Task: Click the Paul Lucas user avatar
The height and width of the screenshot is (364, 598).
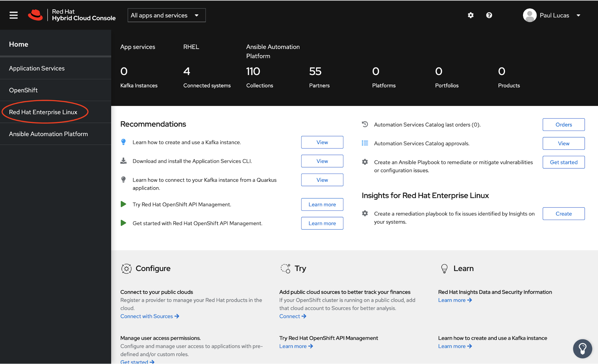Action: tap(529, 15)
